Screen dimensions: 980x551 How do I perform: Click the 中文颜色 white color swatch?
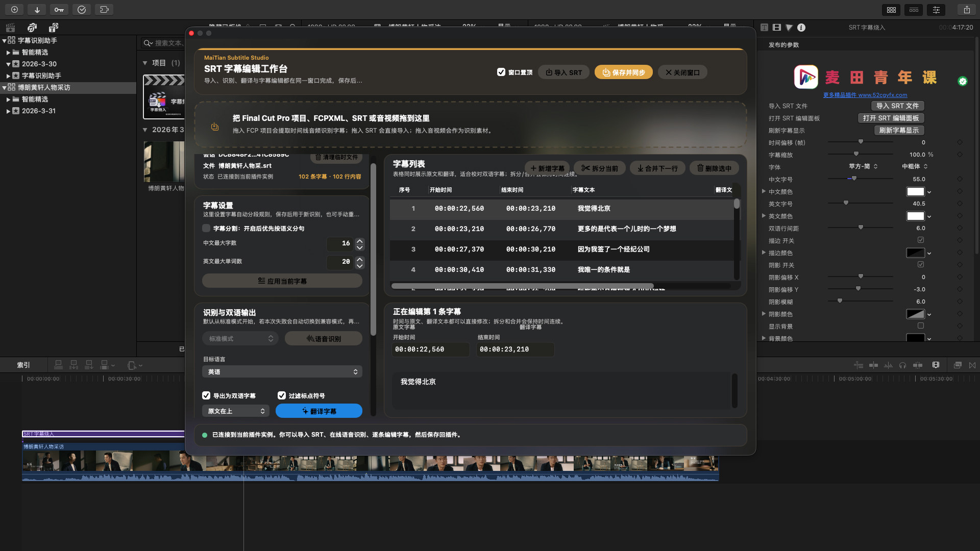pyautogui.click(x=915, y=192)
